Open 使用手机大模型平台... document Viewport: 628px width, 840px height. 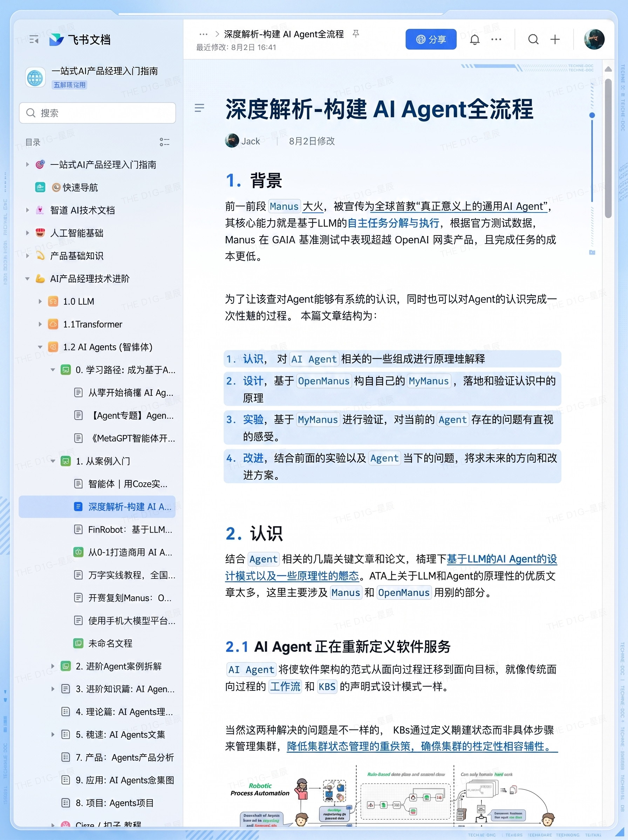[x=132, y=620]
